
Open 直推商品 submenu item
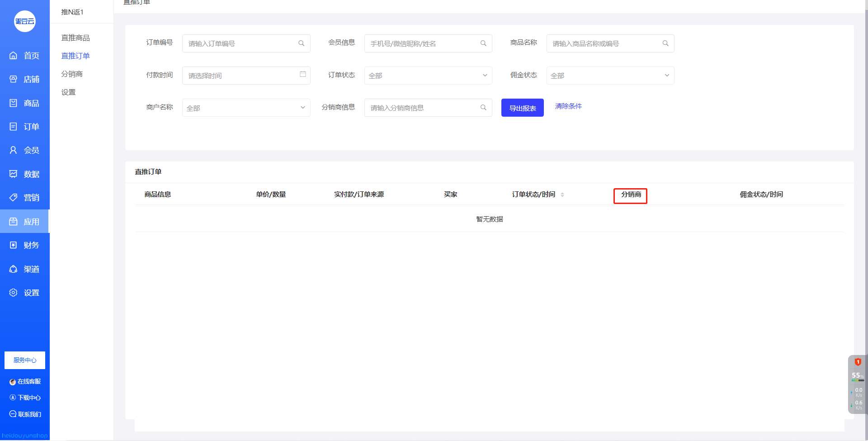75,38
